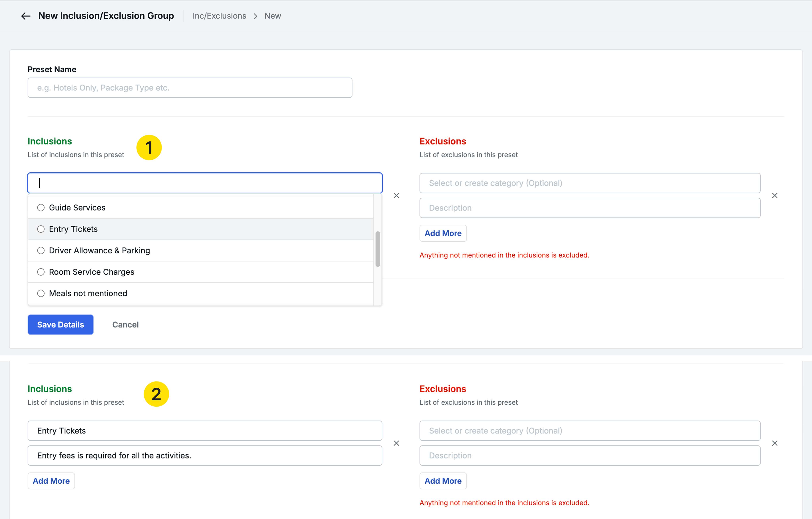Remove first inclusion row with X icon
This screenshot has height=519, width=812.
click(396, 196)
